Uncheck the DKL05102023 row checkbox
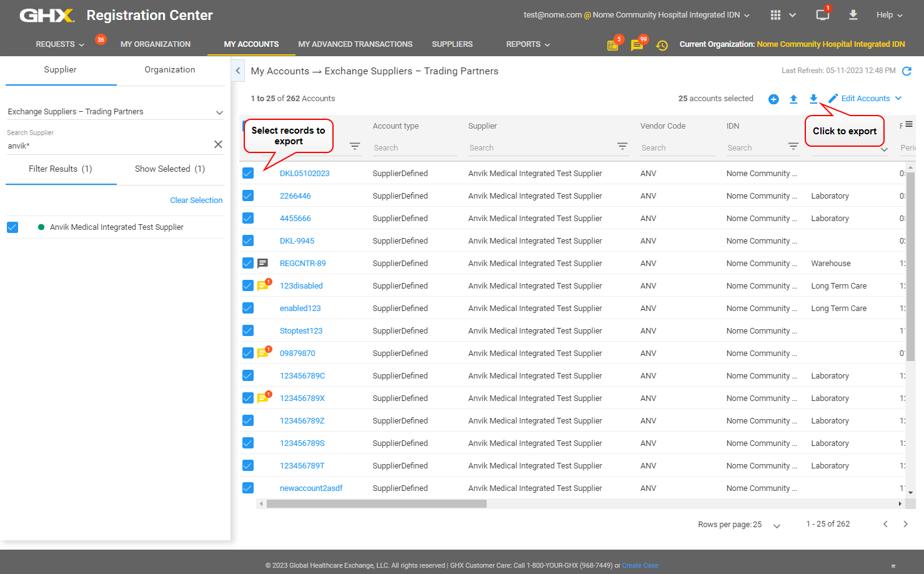This screenshot has height=574, width=924. pyautogui.click(x=248, y=174)
